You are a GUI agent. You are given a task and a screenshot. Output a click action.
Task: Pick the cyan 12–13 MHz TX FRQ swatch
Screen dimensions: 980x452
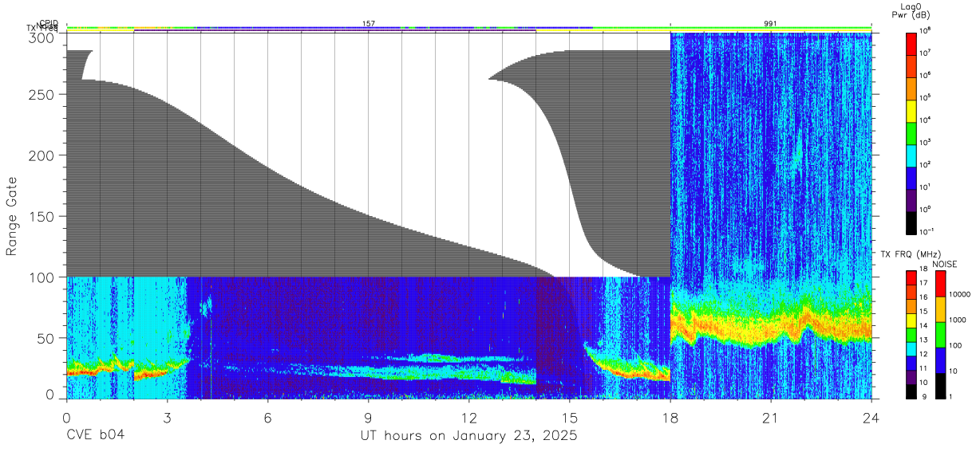point(912,348)
